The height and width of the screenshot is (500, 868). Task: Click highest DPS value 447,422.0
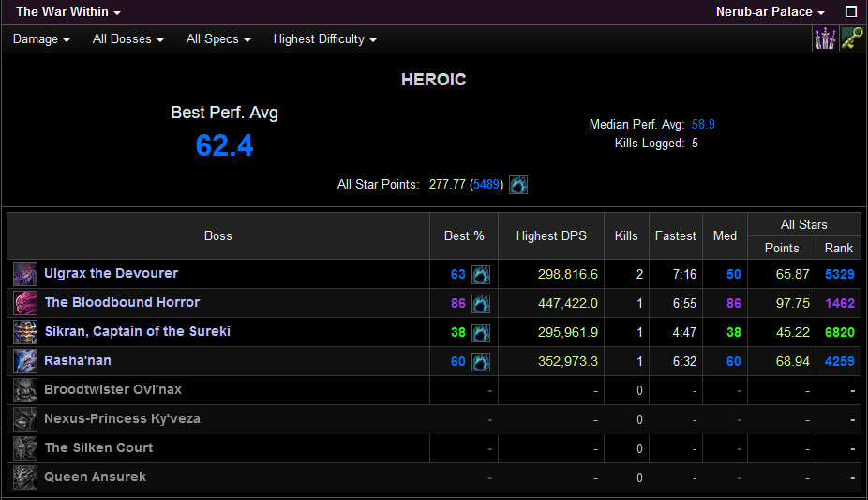pos(568,303)
